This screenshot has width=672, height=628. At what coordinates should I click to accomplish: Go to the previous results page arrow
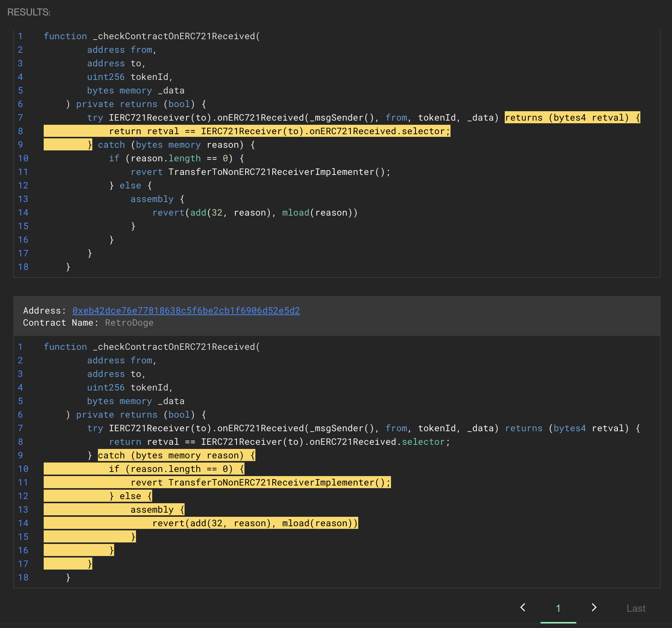coord(523,607)
